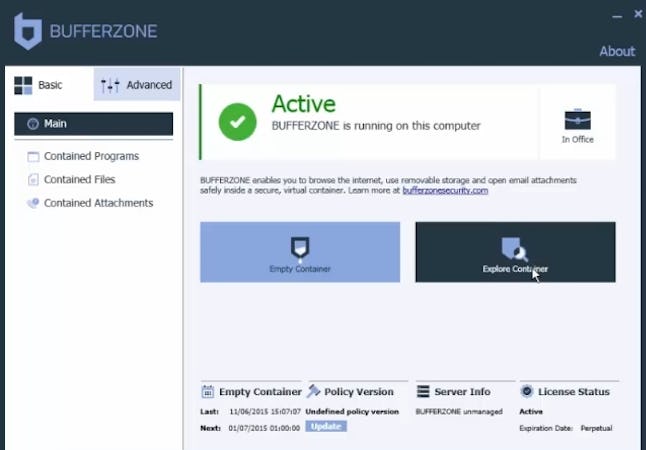Click 'Undefined policy version' text
646x450 pixels.
point(352,412)
